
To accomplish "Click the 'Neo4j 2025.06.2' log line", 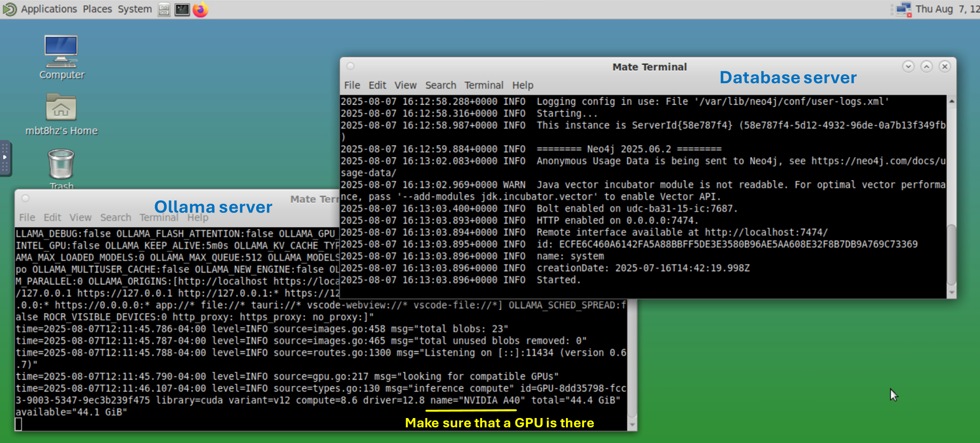I will click(x=531, y=149).
